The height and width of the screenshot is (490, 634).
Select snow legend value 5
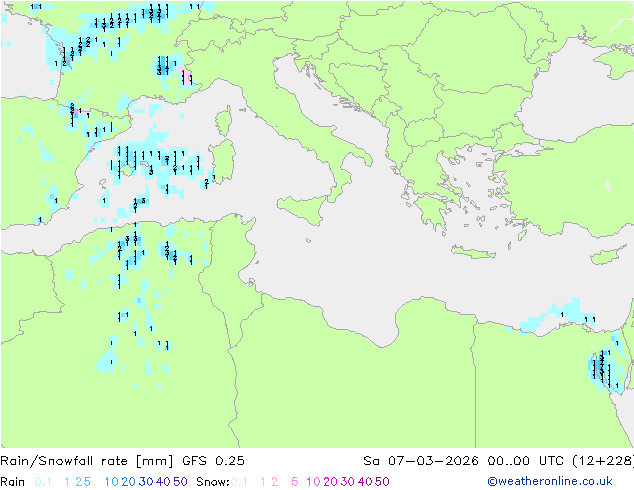(x=295, y=482)
